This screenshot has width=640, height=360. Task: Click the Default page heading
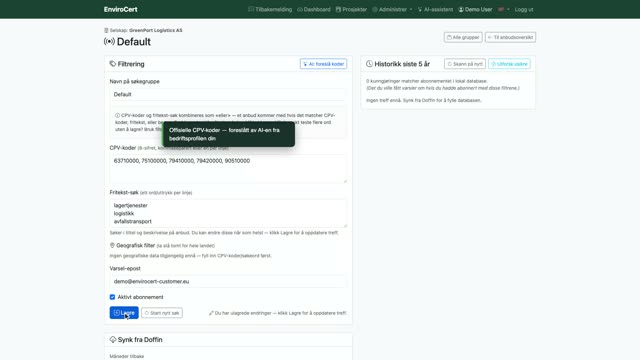click(x=133, y=42)
